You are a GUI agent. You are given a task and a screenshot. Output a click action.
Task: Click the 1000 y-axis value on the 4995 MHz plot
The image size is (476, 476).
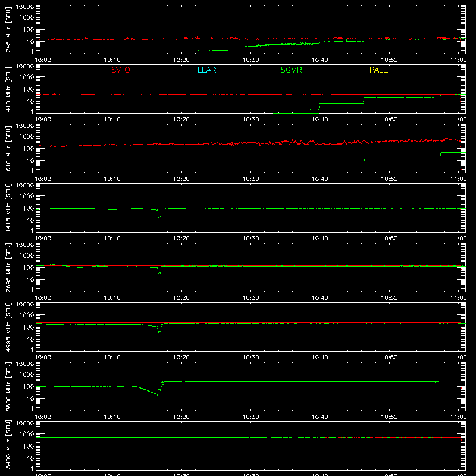click(x=26, y=315)
